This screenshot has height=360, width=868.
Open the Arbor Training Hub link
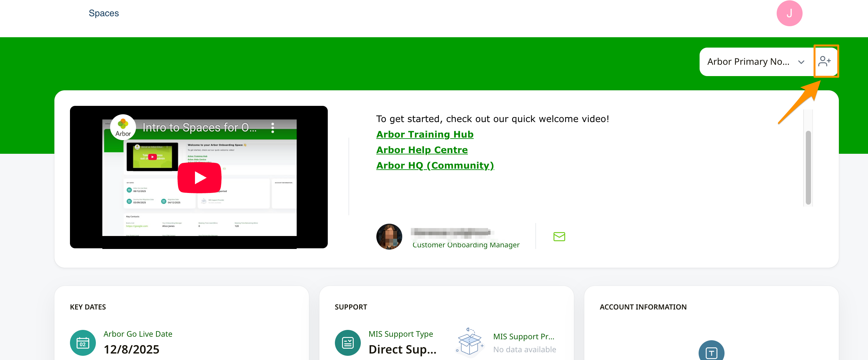(425, 134)
